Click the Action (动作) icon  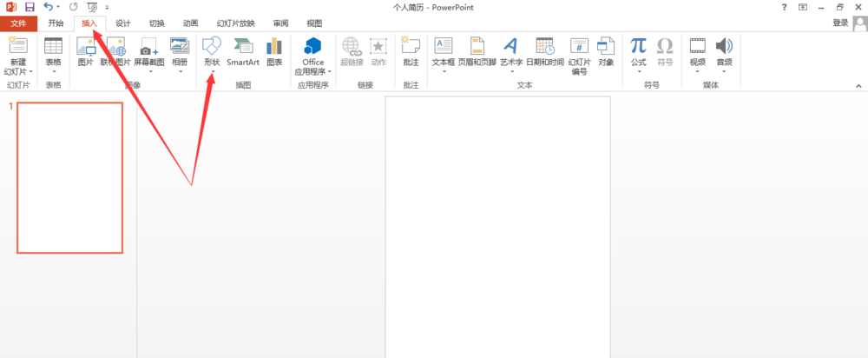click(378, 45)
